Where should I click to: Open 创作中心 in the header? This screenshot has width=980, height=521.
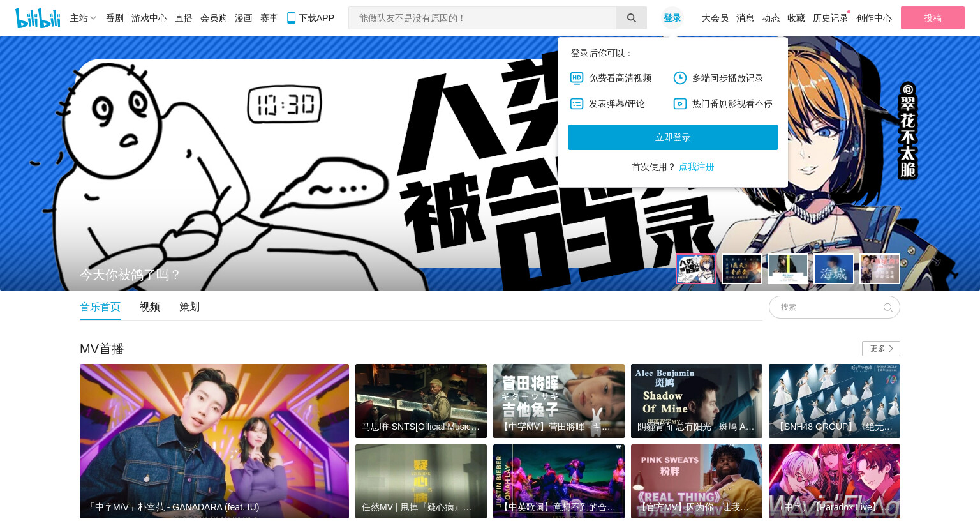(874, 18)
